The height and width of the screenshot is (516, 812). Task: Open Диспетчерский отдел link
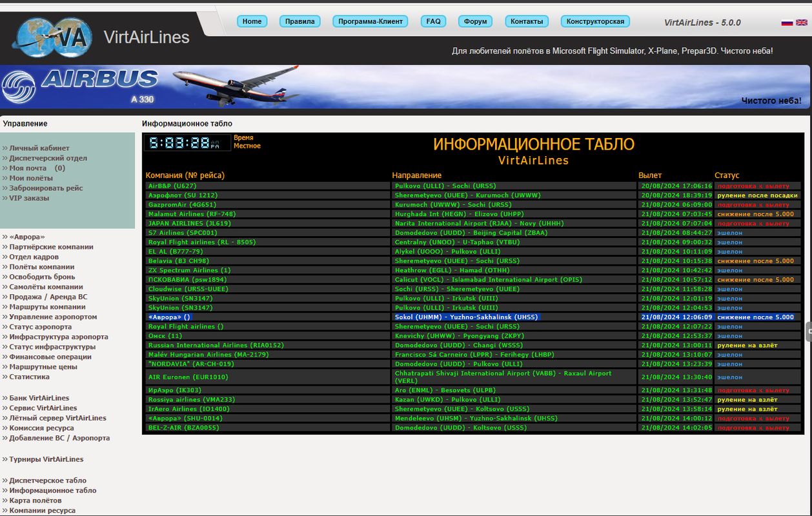point(48,158)
